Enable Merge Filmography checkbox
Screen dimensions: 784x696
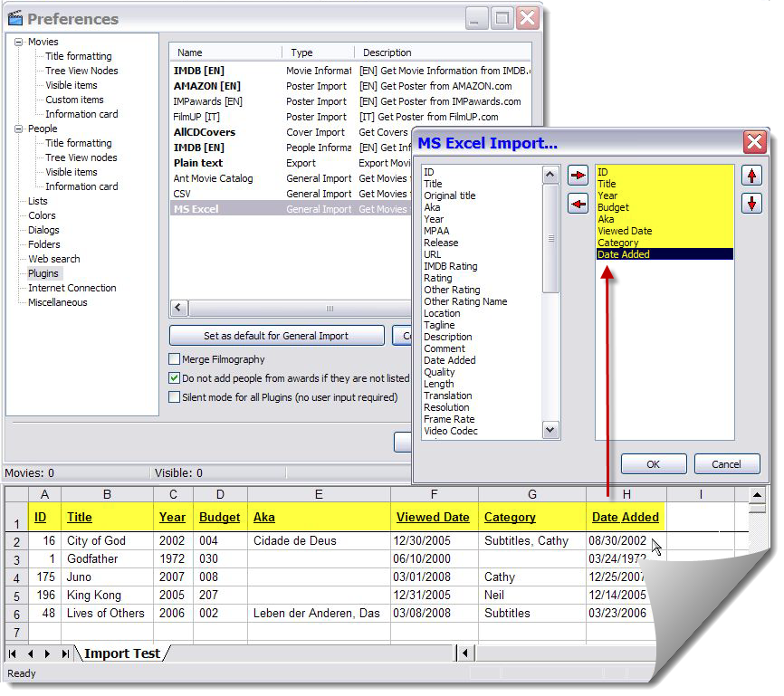coord(174,359)
